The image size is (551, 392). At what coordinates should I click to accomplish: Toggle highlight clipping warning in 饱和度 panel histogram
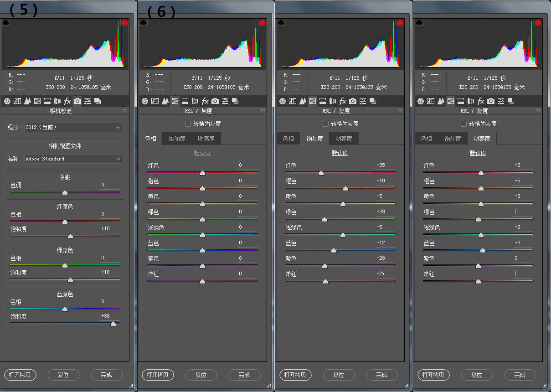tap(400, 22)
